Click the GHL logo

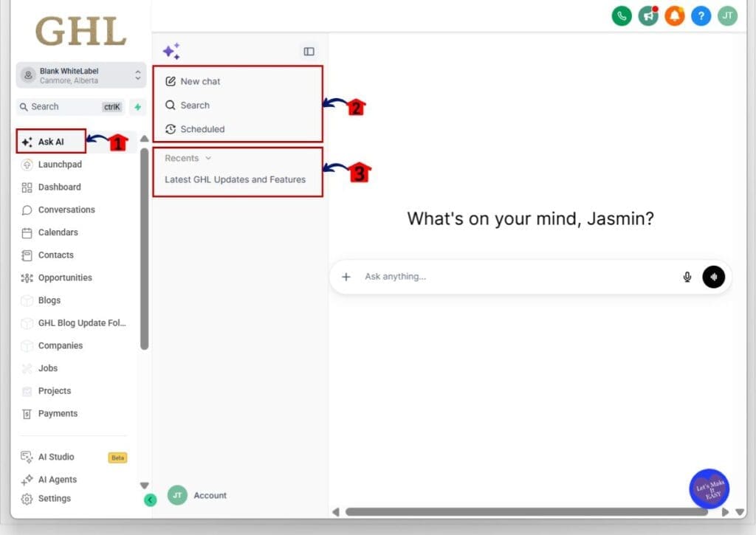[81, 32]
